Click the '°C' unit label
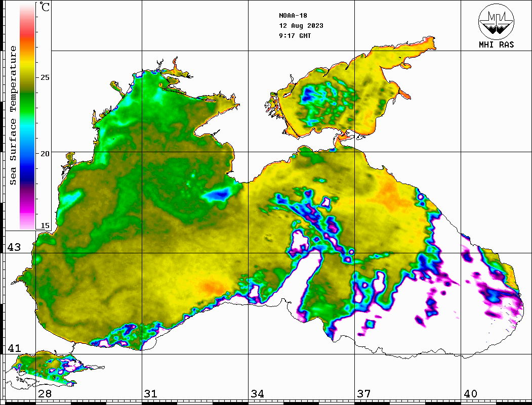The image size is (532, 405). point(45,7)
